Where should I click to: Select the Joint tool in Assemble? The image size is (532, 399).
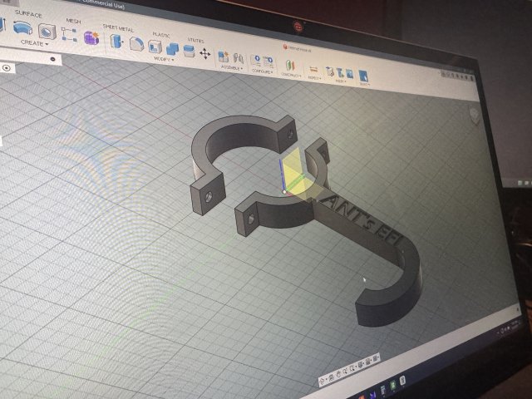coord(223,56)
